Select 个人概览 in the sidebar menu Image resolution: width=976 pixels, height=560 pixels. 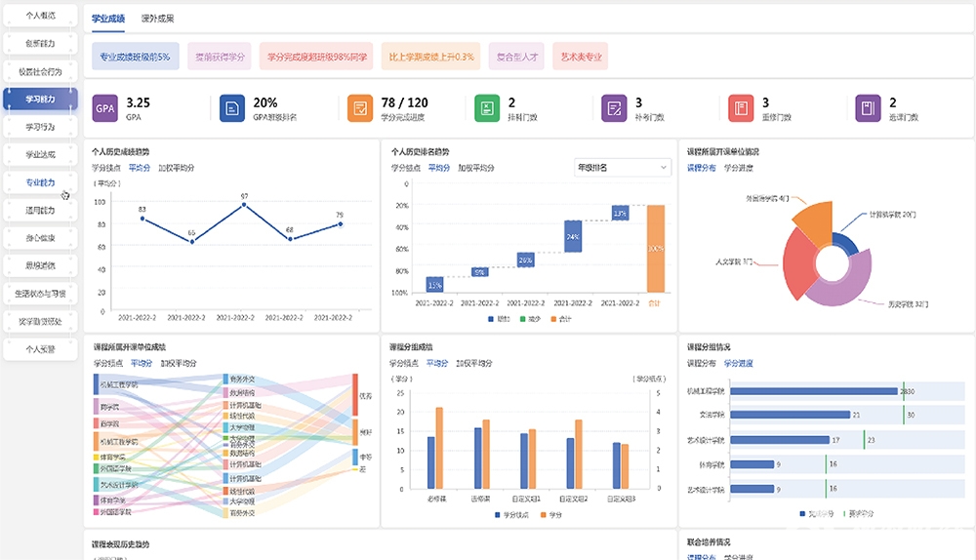tap(41, 16)
